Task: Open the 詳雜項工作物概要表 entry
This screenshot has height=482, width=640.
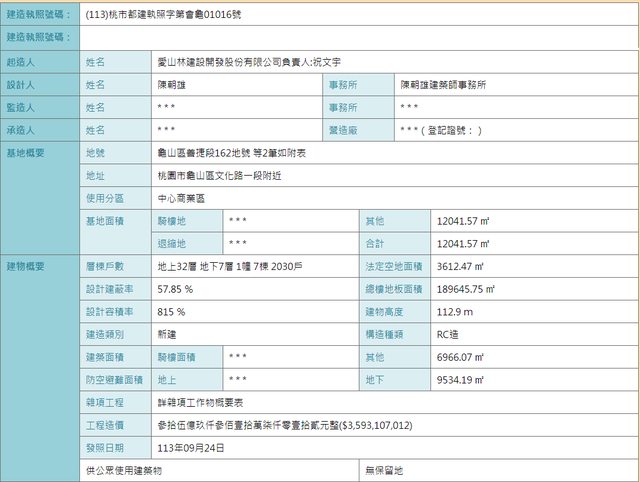Action: (201, 402)
